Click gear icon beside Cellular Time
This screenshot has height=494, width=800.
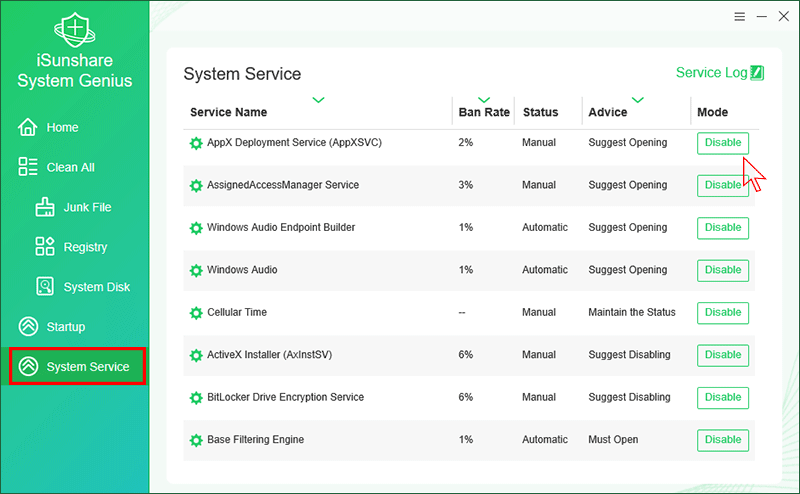[196, 313]
